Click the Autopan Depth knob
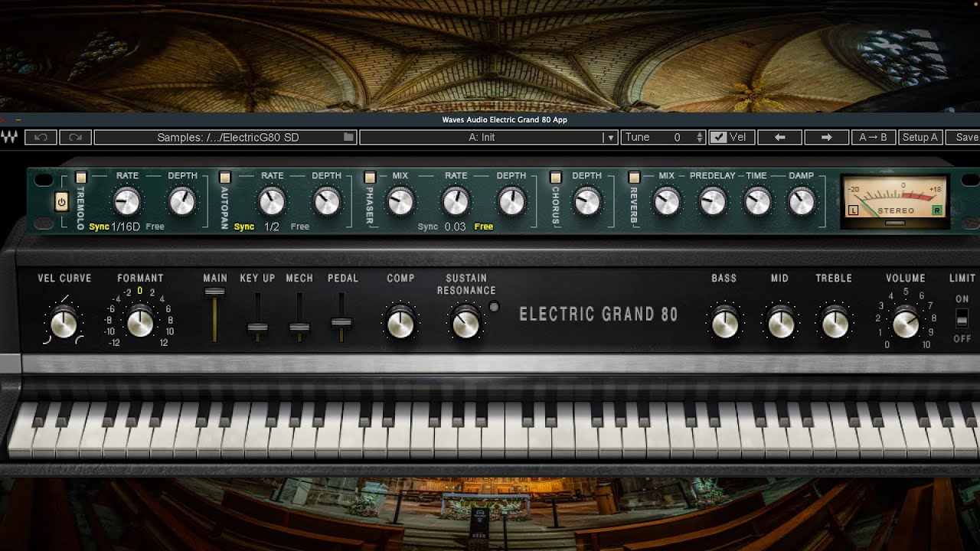The image size is (980, 551). pyautogui.click(x=326, y=202)
